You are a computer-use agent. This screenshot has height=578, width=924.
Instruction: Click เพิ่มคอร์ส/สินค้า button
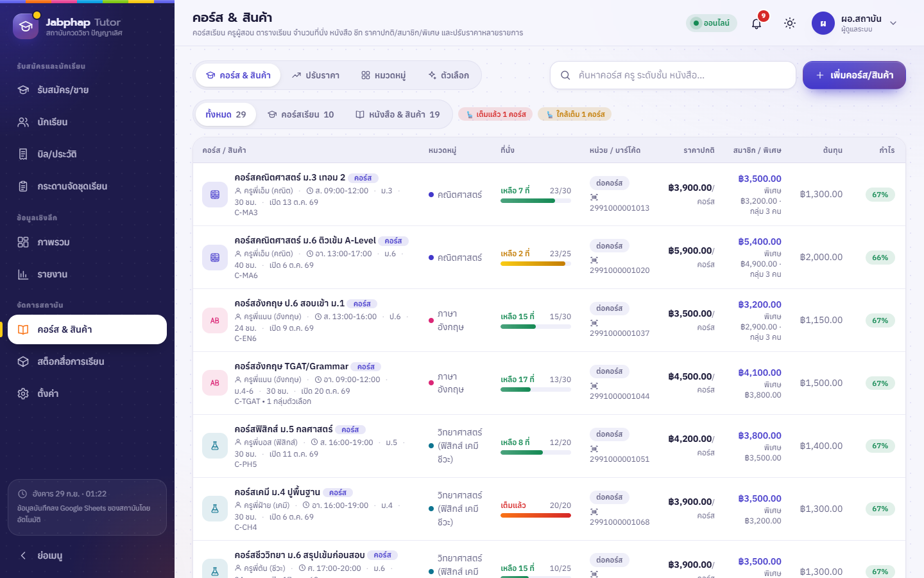(854, 75)
